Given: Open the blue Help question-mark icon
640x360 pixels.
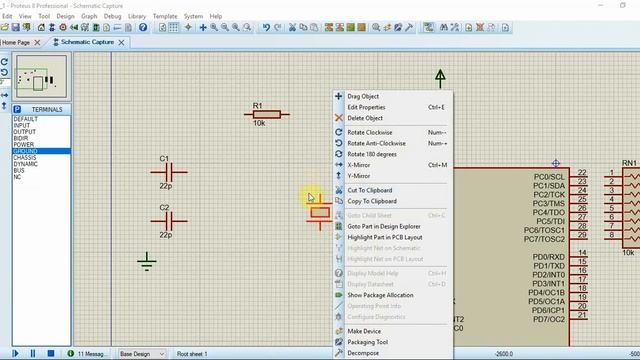Looking at the screenshot, I should click(143, 27).
